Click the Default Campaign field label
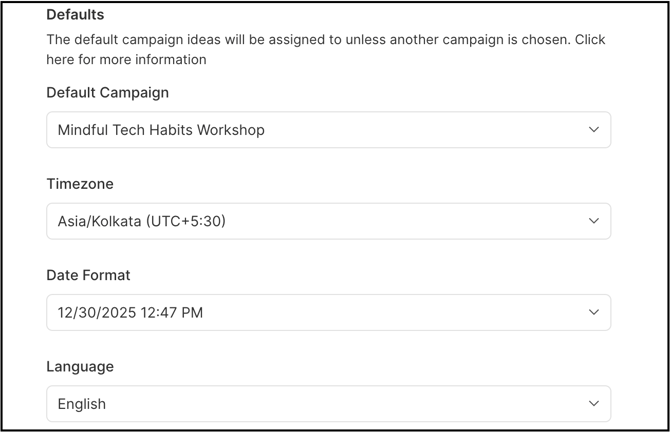The height and width of the screenshot is (432, 670). pos(107,92)
